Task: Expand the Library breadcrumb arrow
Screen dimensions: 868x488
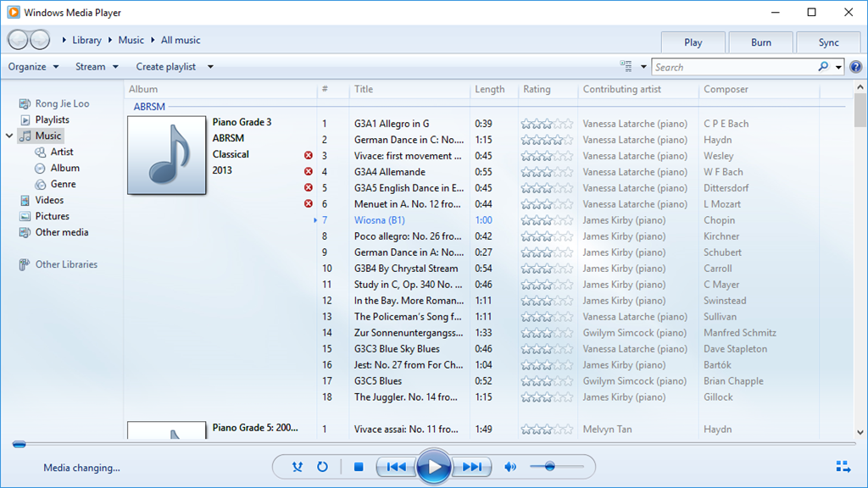Action: 64,40
